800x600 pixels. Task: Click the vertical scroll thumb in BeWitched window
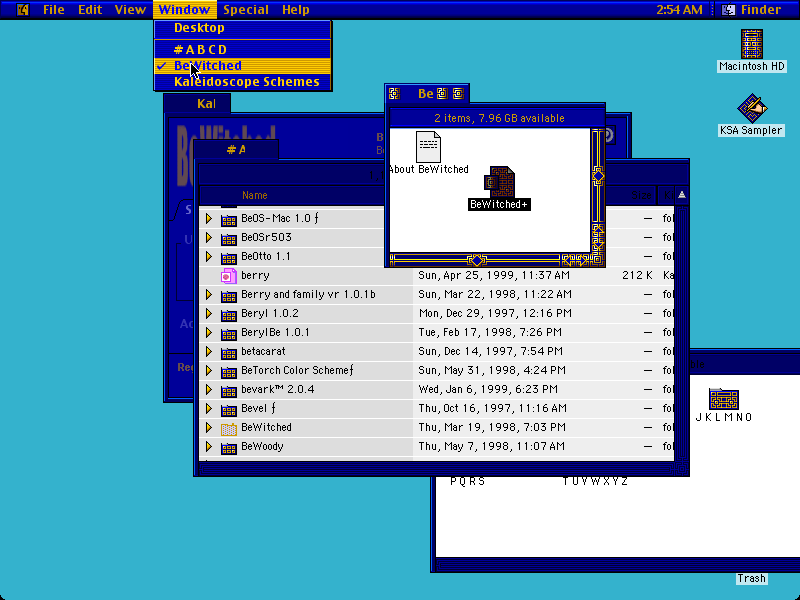click(x=598, y=177)
